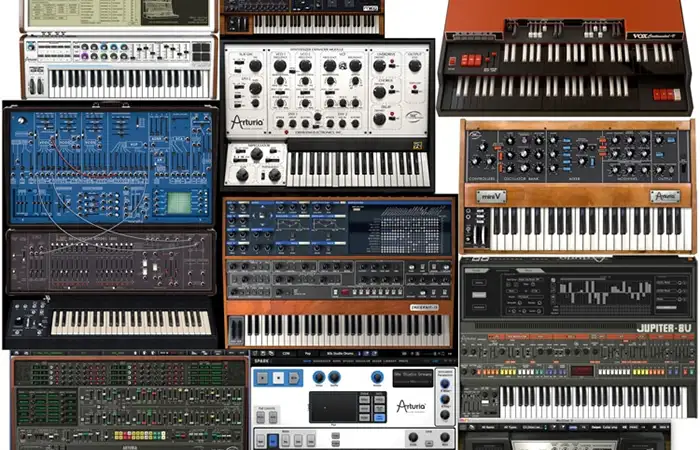Click the Delay amount knob on the SEM synth
The image size is (700, 450).
pos(379,119)
